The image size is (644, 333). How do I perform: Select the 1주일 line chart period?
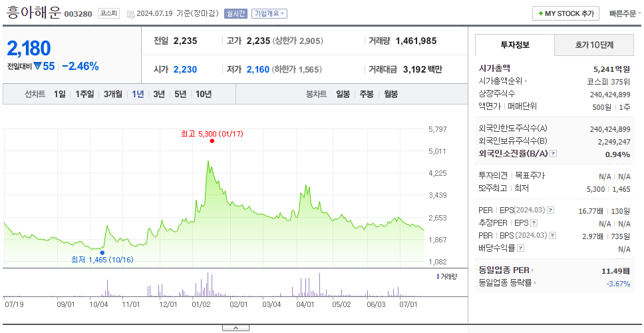coord(84,94)
